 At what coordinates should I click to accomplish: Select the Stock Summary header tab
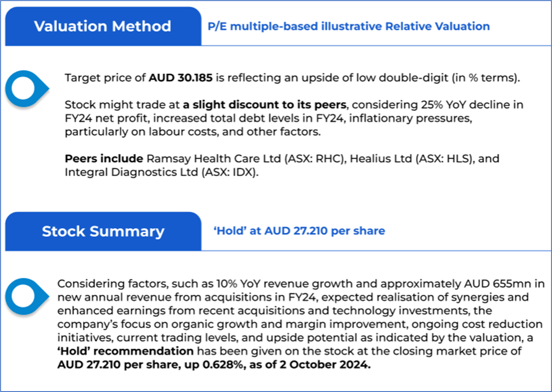(103, 232)
